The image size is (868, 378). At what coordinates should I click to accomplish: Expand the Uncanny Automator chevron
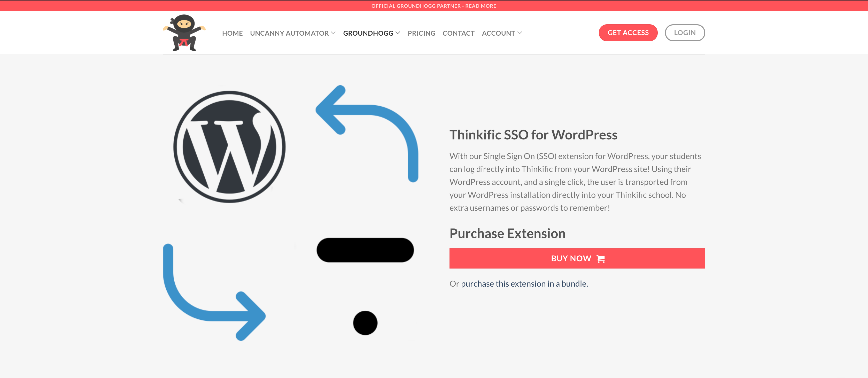tap(333, 33)
